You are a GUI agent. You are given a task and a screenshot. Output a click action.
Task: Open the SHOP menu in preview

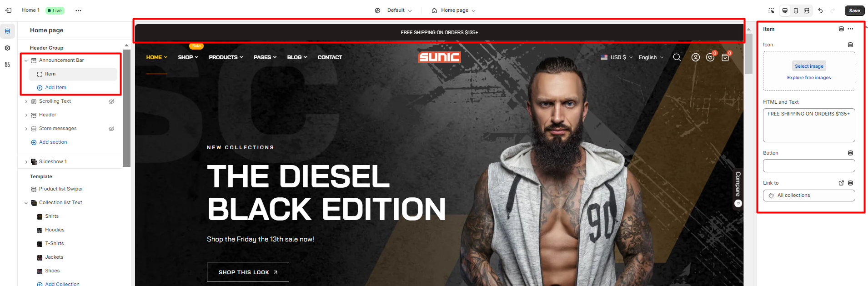[x=188, y=57]
